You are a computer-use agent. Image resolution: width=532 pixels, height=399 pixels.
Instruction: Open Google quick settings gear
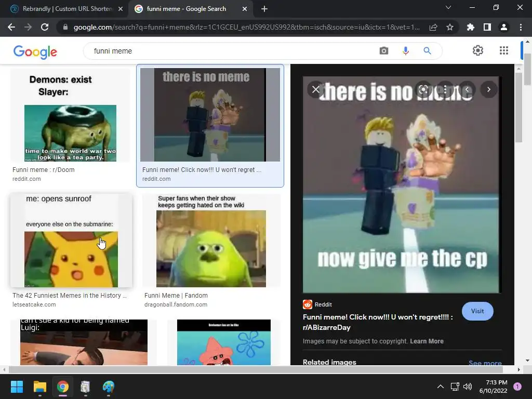478,50
